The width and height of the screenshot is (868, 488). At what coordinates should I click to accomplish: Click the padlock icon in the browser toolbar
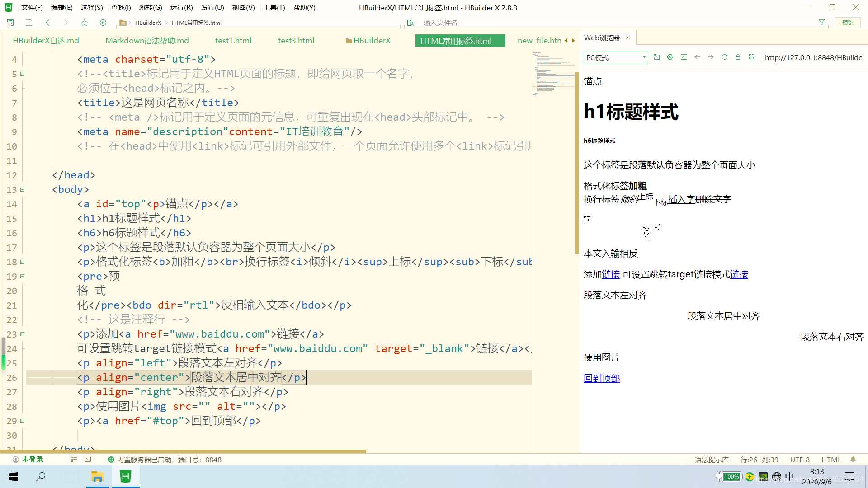[738, 57]
